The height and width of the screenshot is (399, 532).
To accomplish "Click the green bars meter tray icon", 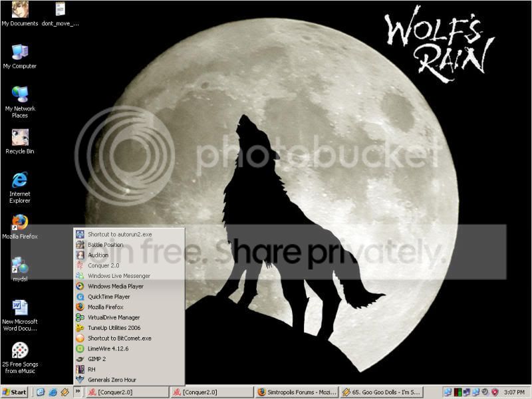I will (458, 392).
